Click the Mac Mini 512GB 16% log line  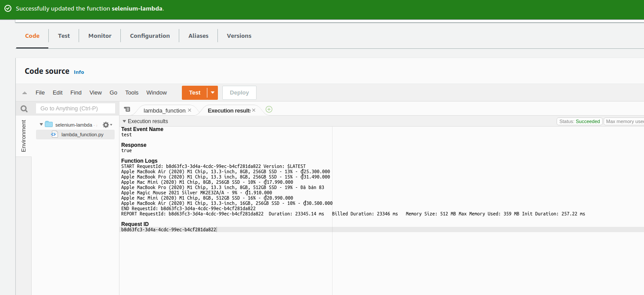coord(207,198)
